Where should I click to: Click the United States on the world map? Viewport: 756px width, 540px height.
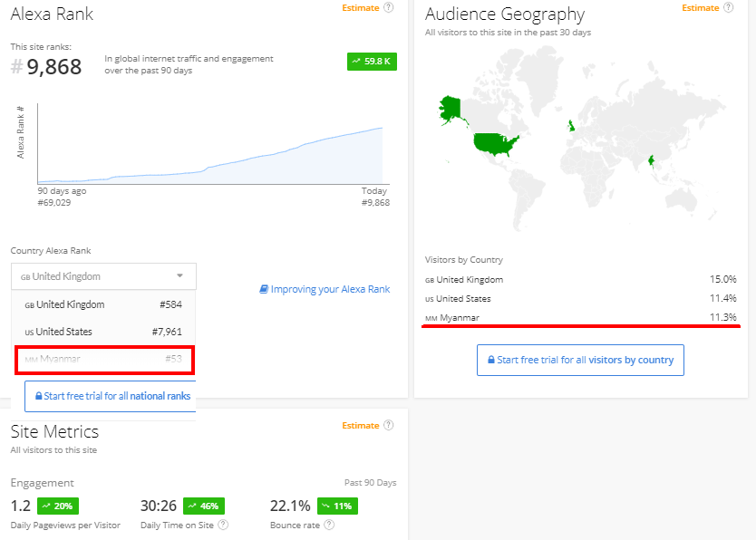coord(494,143)
